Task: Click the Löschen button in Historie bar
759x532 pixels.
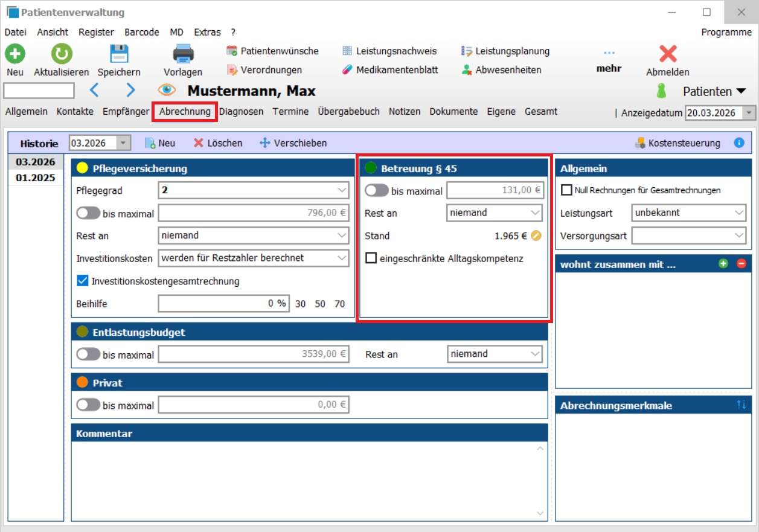Action: pos(218,143)
